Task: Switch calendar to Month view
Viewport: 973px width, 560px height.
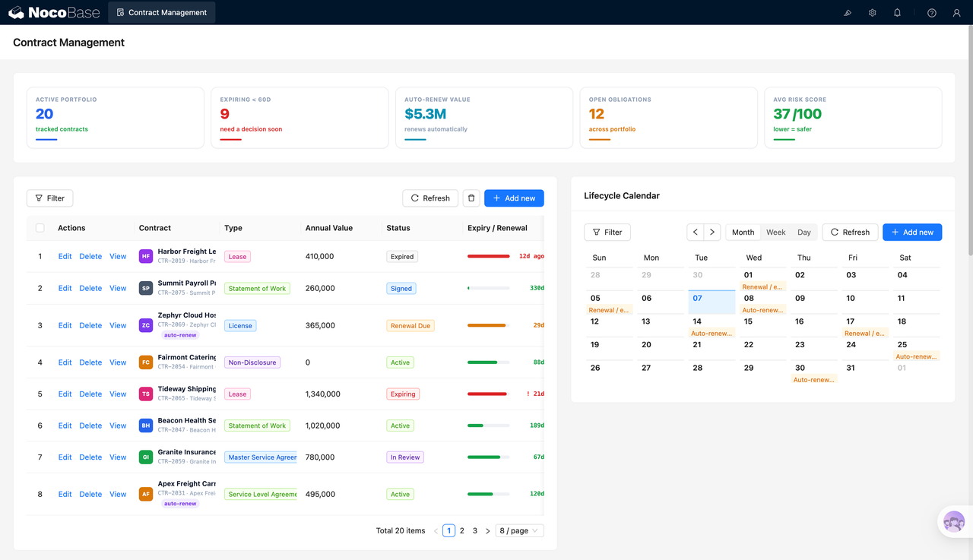Action: pos(743,233)
